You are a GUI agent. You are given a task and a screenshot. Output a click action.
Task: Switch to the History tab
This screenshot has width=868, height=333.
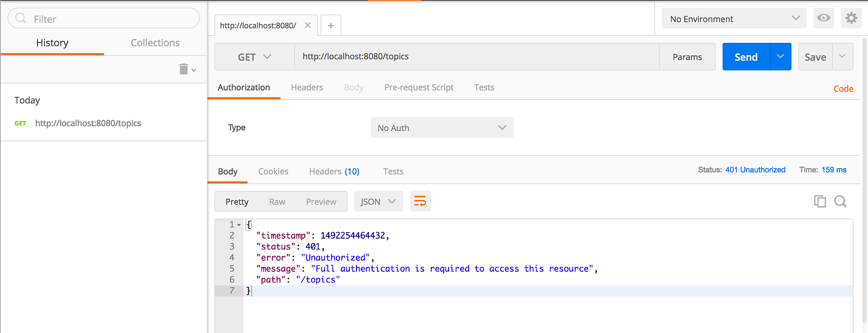tap(52, 43)
